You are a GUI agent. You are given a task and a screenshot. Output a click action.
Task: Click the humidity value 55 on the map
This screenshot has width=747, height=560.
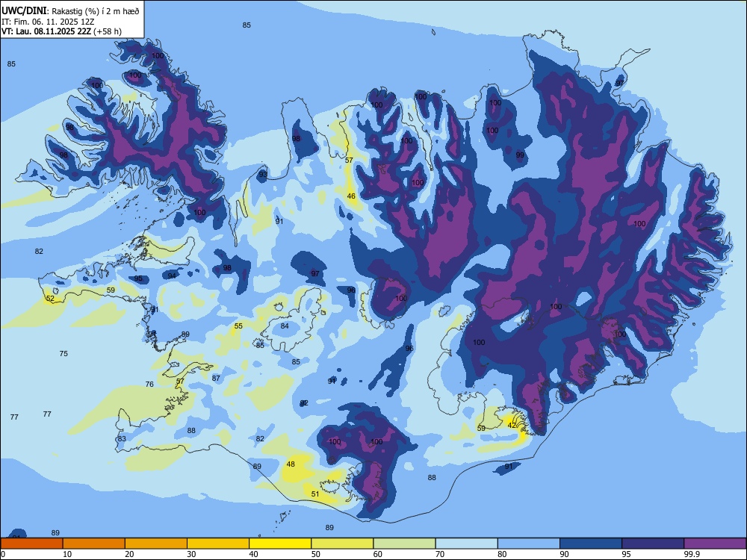pos(239,326)
